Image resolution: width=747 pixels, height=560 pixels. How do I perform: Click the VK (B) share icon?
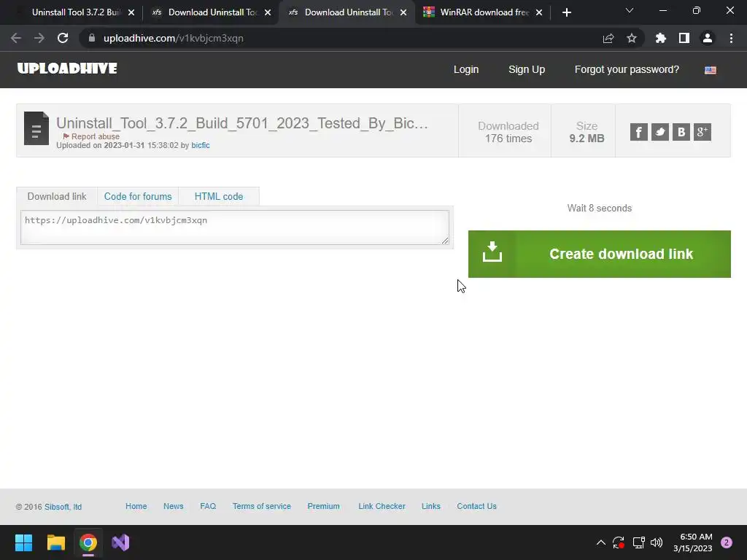point(681,132)
